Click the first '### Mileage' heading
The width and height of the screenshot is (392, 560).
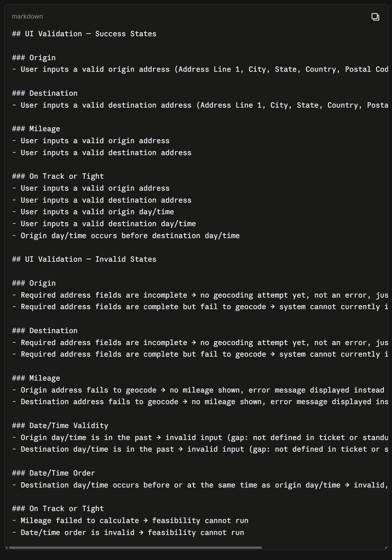click(36, 129)
